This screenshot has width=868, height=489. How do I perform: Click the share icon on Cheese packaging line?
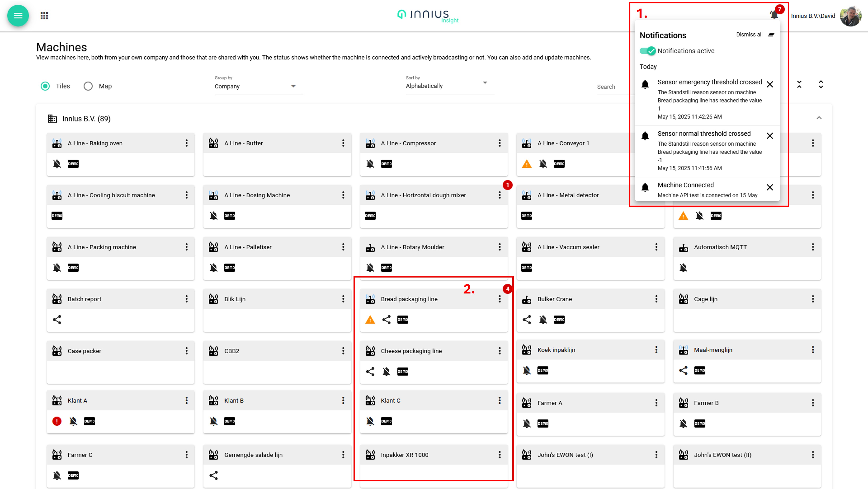pyautogui.click(x=370, y=372)
